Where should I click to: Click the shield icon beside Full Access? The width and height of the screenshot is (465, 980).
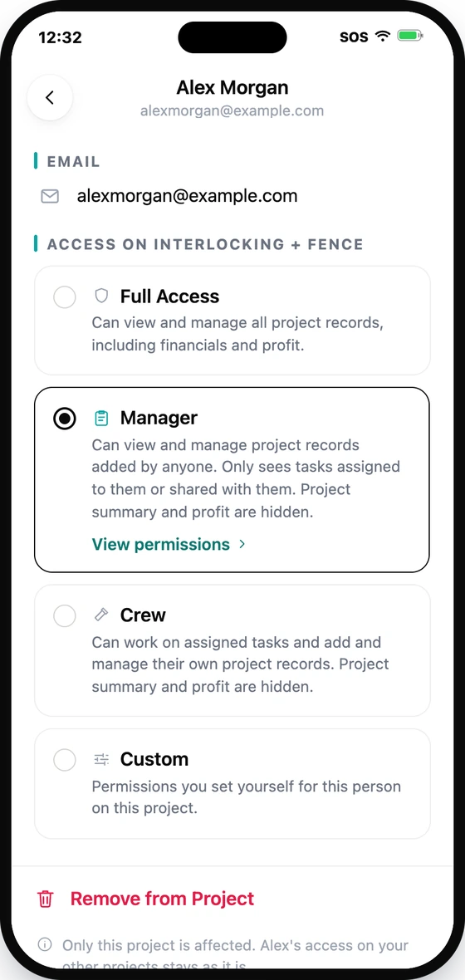101,296
